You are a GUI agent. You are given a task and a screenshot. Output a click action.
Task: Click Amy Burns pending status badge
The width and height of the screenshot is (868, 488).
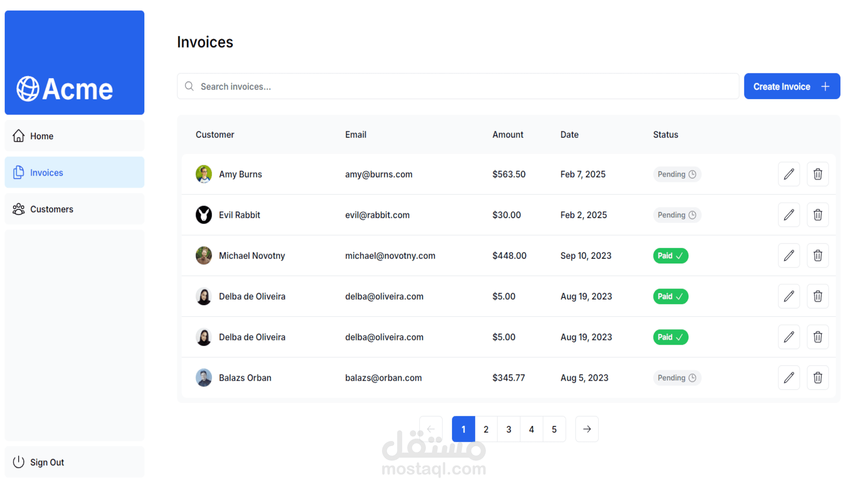[676, 174]
